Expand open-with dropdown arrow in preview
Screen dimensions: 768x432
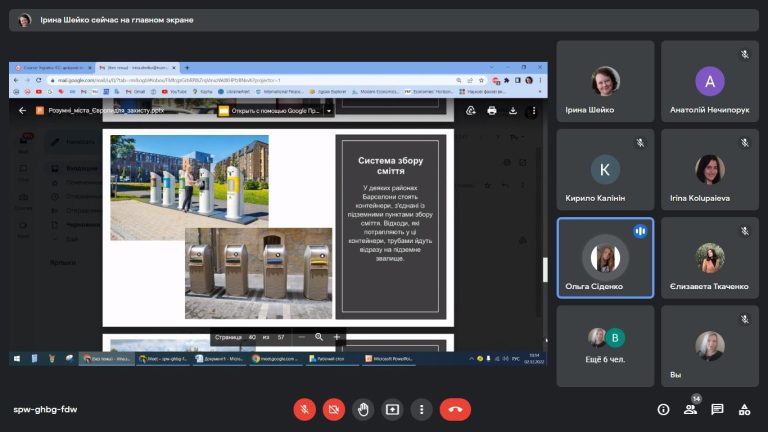click(329, 111)
